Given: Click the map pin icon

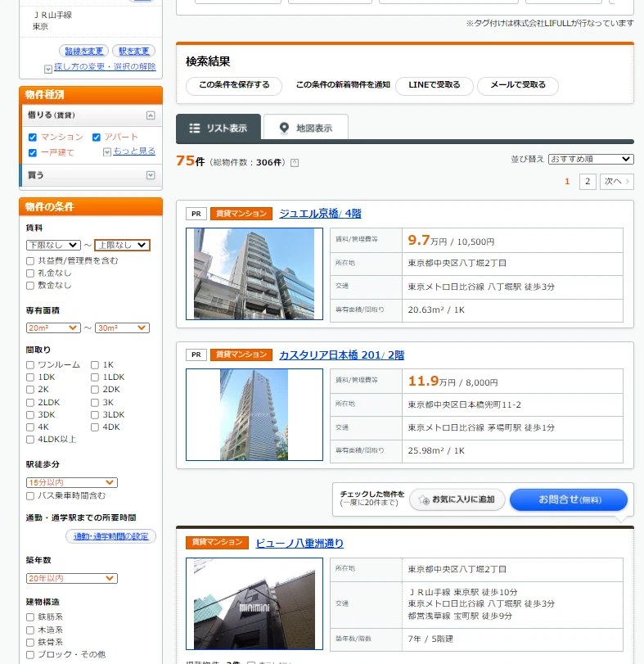Looking at the screenshot, I should point(284,128).
